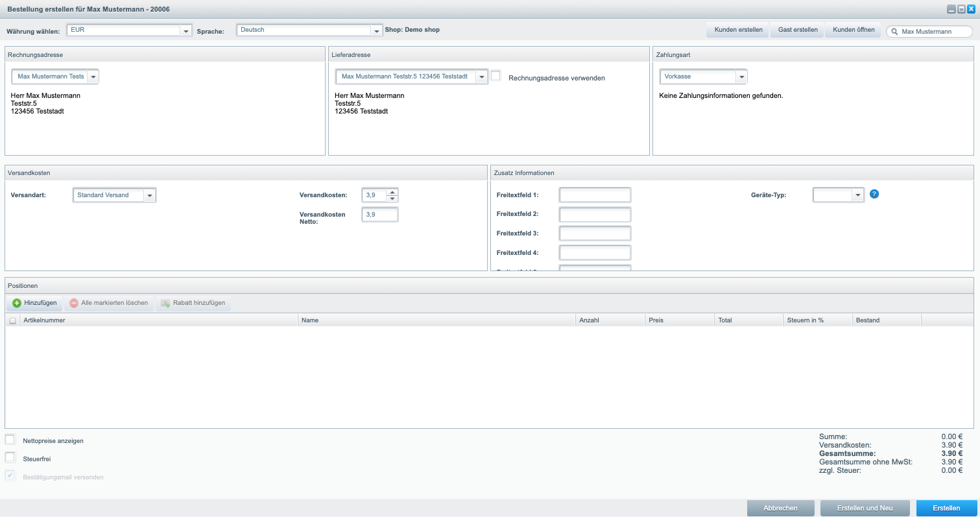This screenshot has height=517, width=980.
Task: Enable Nettopreise anzeigen checkbox
Action: [x=10, y=440]
